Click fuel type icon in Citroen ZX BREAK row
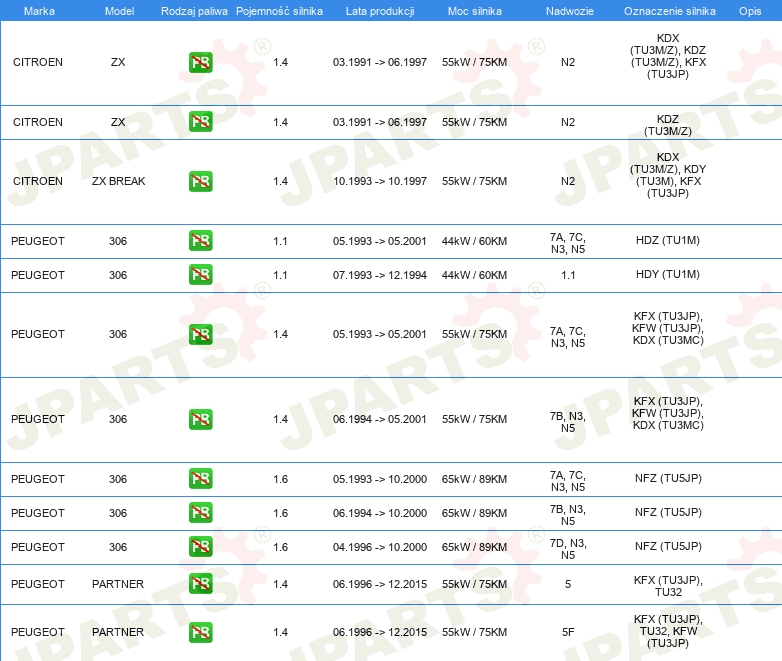Image resolution: width=782 pixels, height=661 pixels. (x=200, y=181)
